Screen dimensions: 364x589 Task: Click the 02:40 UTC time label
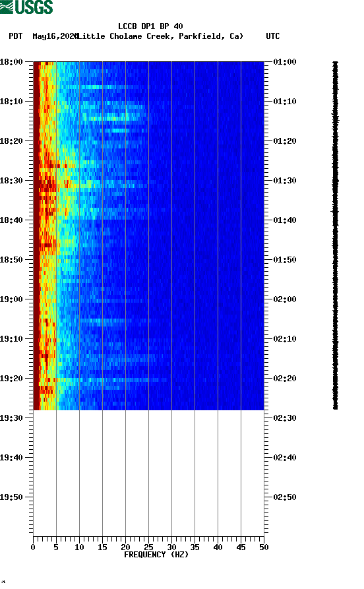285,458
